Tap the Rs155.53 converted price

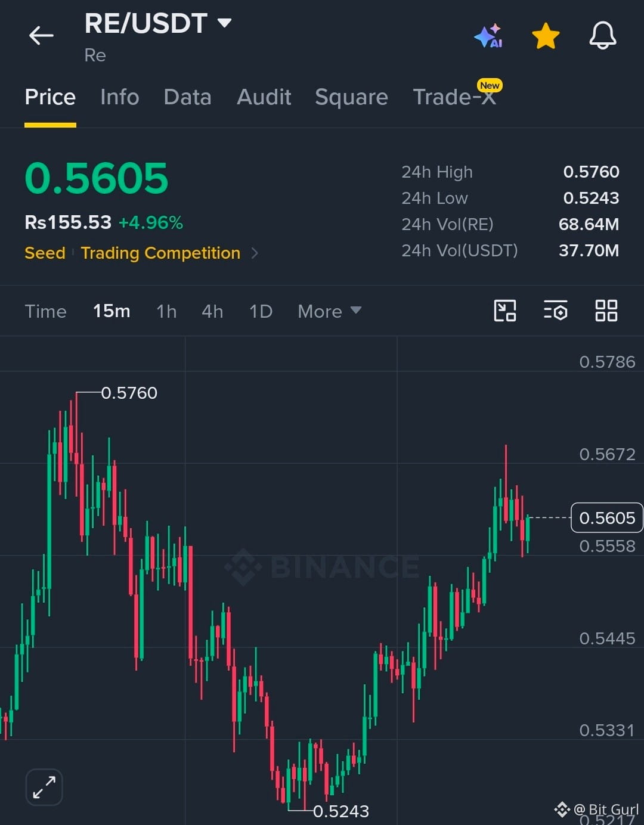(68, 222)
